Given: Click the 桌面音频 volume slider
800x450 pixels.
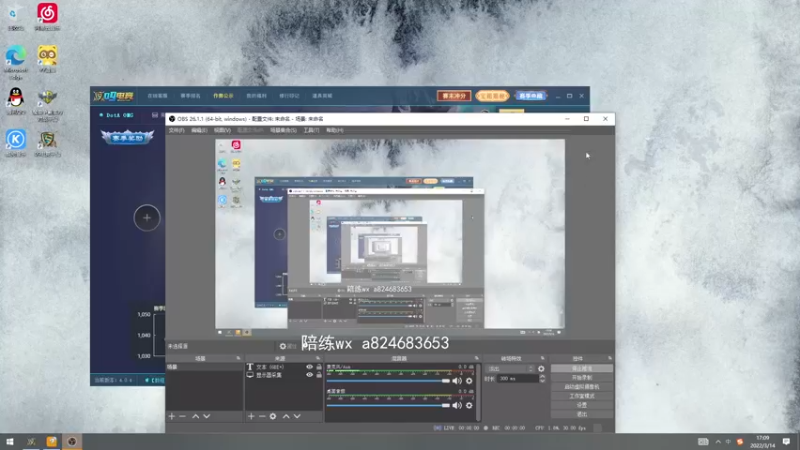Looking at the screenshot, I should coord(388,406).
